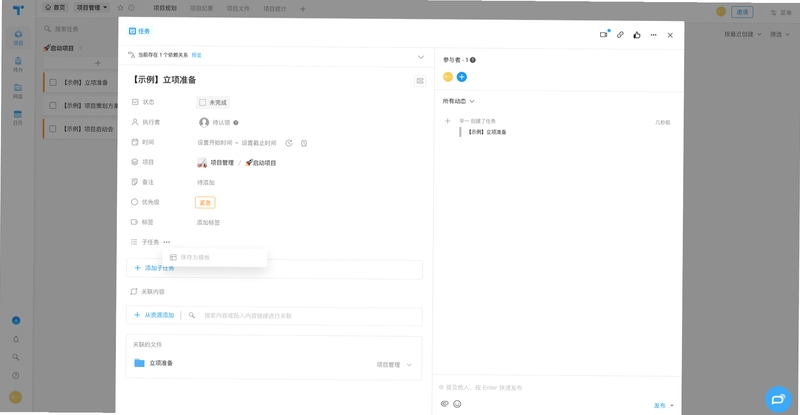Image resolution: width=800 pixels, height=415 pixels.
Task: Open the 待办 to-do sidebar icon
Action: tap(18, 64)
